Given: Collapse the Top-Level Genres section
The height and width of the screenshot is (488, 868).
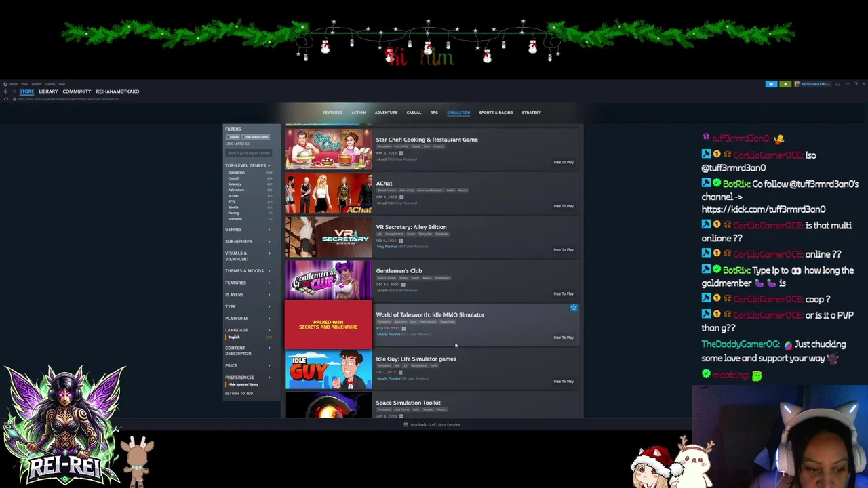Looking at the screenshot, I should tap(248, 165).
